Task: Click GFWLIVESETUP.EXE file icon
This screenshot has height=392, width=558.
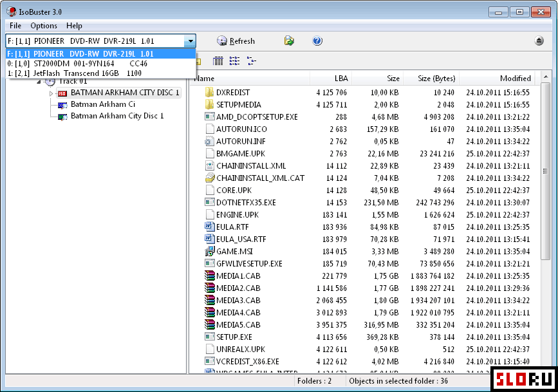Action: pyautogui.click(x=210, y=263)
